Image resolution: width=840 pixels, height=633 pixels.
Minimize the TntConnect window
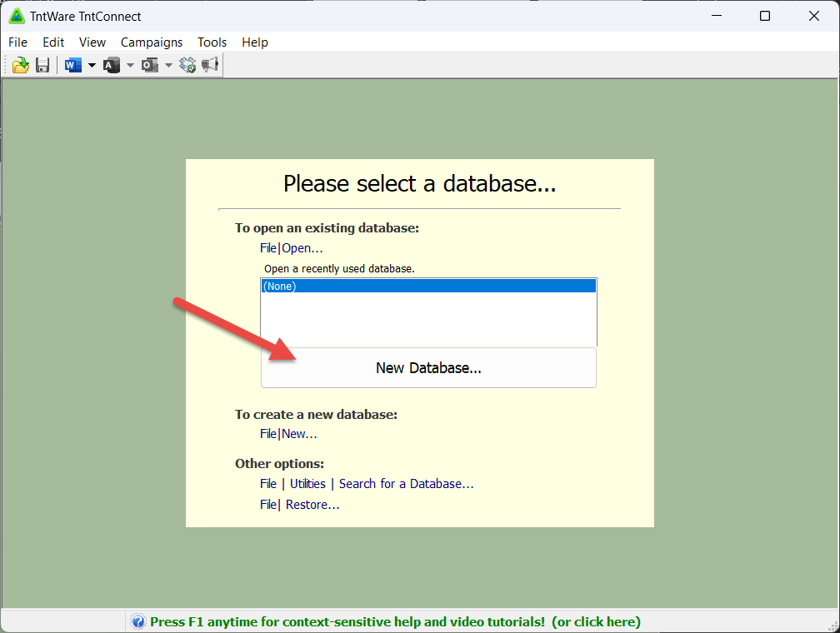pos(717,16)
